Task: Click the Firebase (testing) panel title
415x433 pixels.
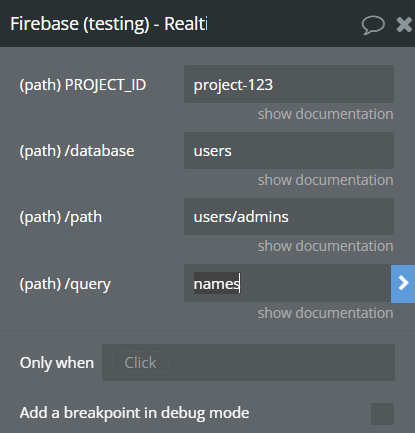Action: 109,24
